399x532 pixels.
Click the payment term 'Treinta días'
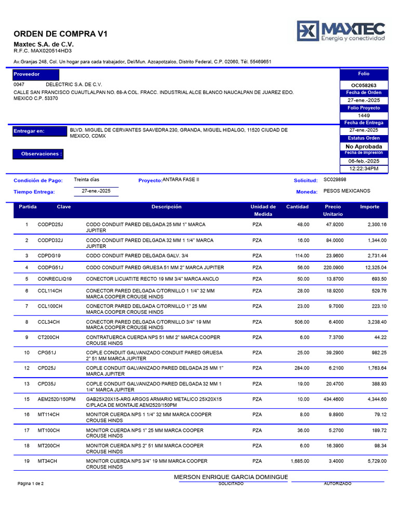point(87,180)
